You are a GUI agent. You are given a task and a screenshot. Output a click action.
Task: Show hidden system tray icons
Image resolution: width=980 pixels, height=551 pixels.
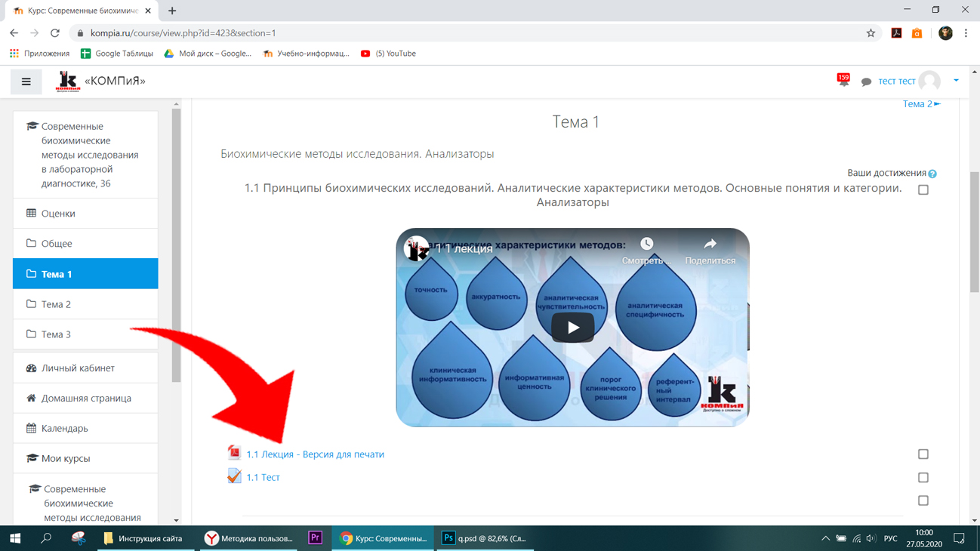click(x=825, y=538)
